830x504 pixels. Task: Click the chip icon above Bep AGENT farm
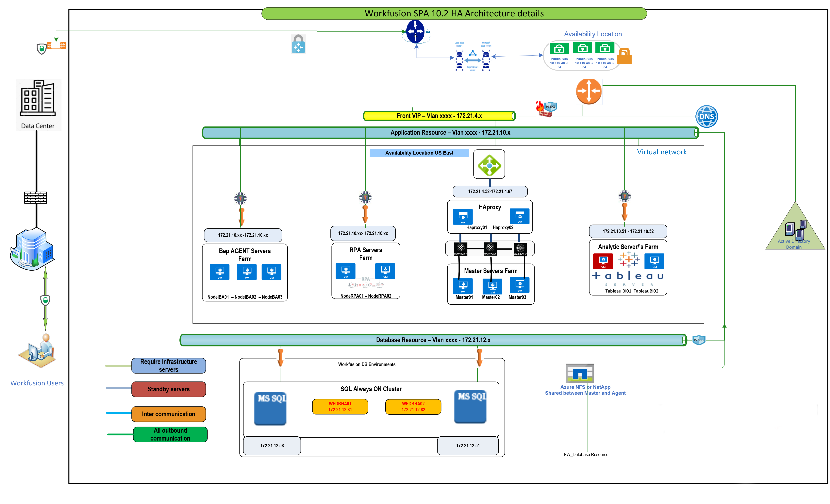point(241,198)
